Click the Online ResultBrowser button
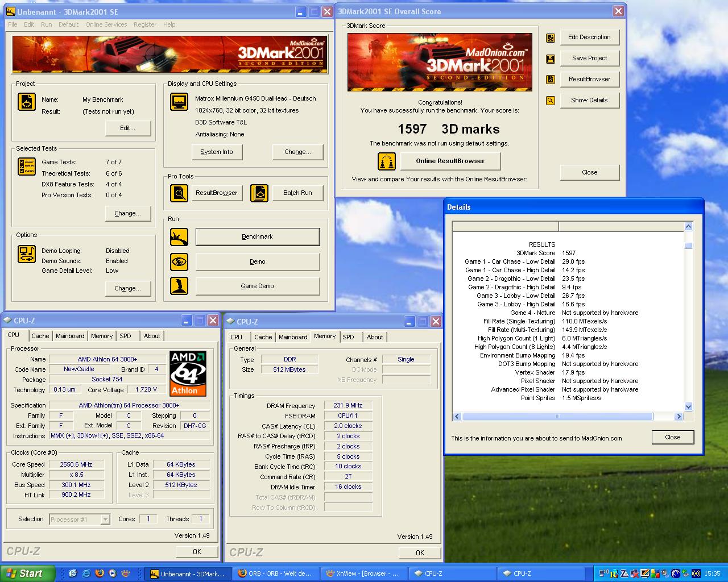Image resolution: width=728 pixels, height=582 pixels. click(450, 161)
